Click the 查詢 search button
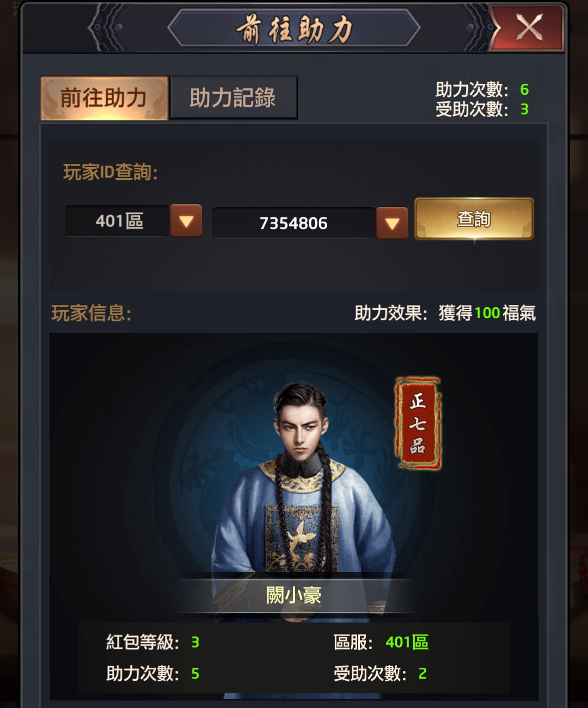588x708 pixels. (474, 219)
